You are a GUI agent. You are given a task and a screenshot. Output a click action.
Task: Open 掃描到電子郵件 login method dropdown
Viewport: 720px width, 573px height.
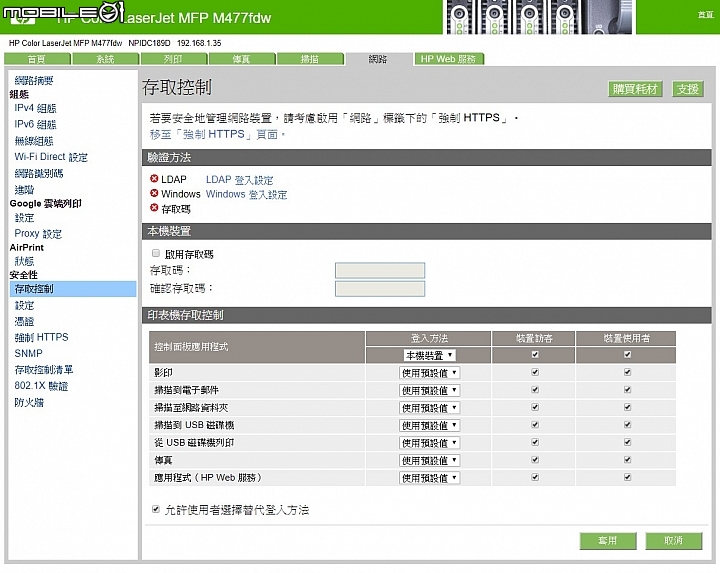tap(429, 390)
